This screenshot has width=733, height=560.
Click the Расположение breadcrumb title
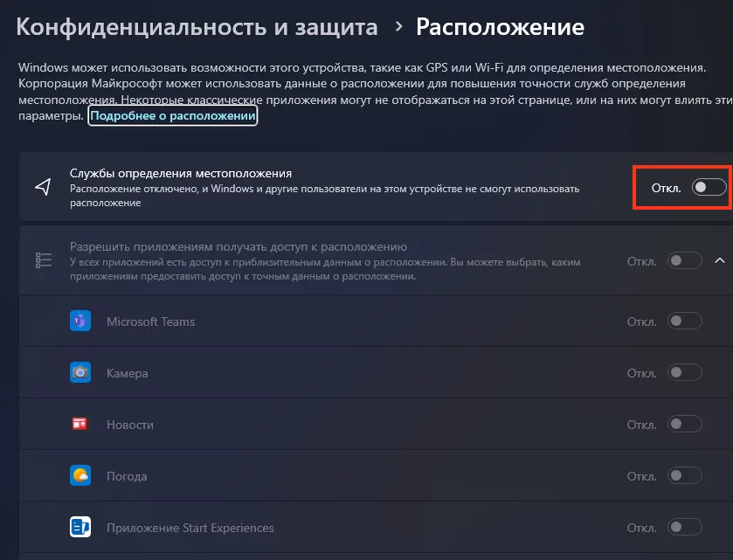coord(500,27)
